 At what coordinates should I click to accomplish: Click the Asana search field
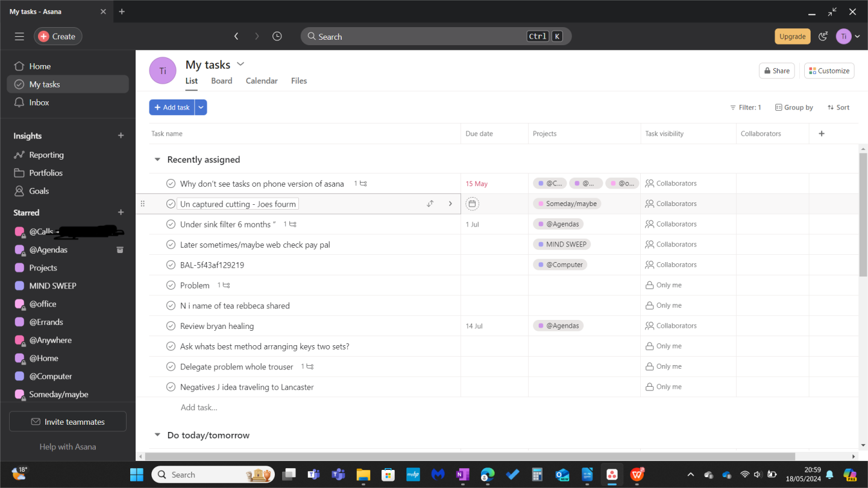[436, 36]
